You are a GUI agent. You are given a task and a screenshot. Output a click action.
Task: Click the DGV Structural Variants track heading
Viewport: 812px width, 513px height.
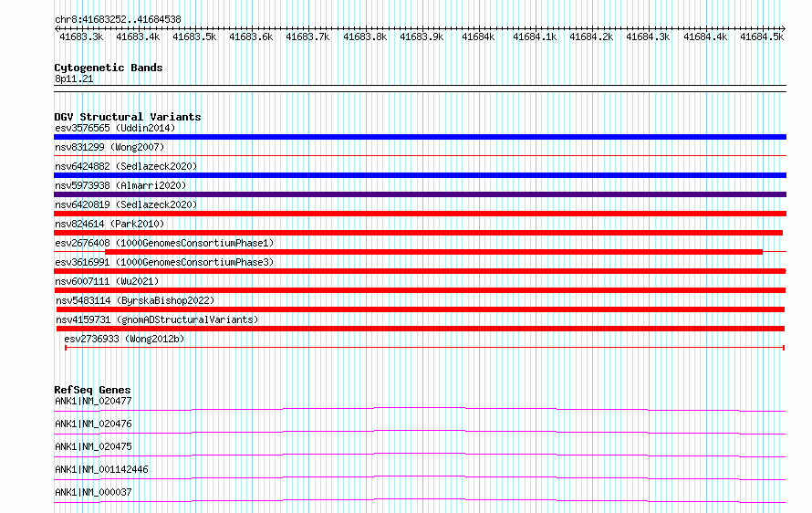pyautogui.click(x=128, y=117)
